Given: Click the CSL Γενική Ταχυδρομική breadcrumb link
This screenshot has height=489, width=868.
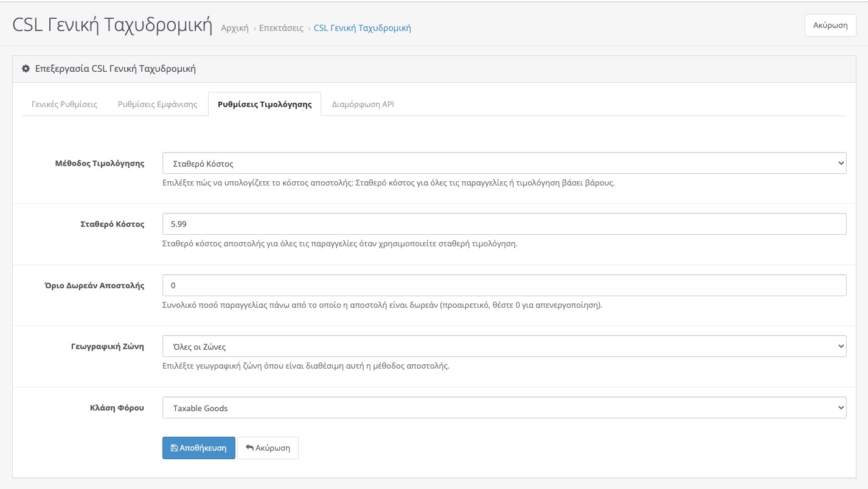Looking at the screenshot, I should tap(363, 28).
